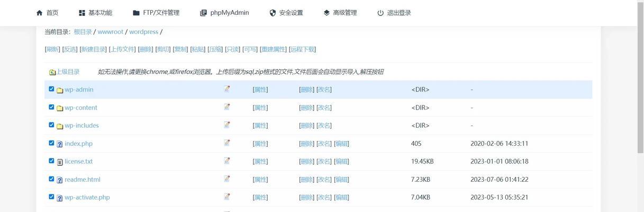Click 删除 for wp-content
This screenshot has width=644, height=212.
[307, 108]
